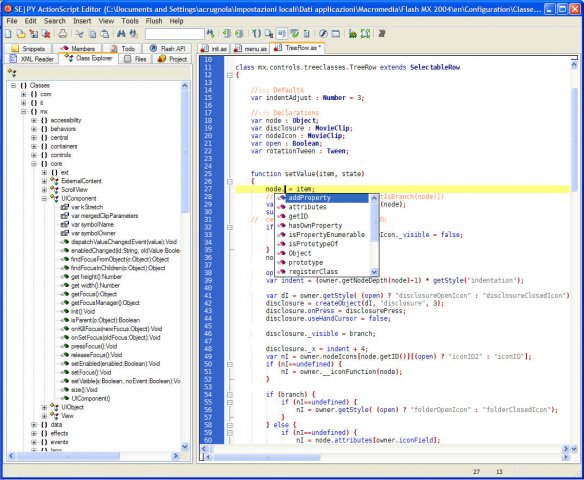Click the curly braces toolbar icon

click(256, 34)
